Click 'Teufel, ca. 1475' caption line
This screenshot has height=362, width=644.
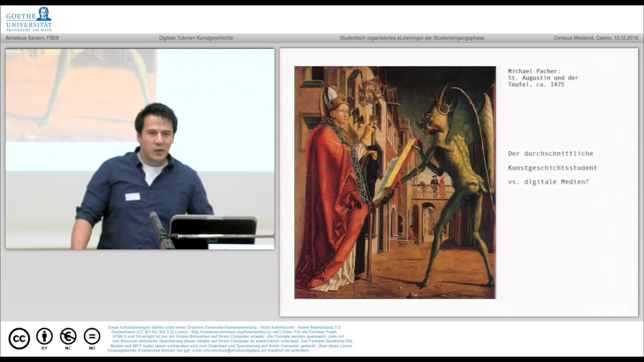(536, 84)
